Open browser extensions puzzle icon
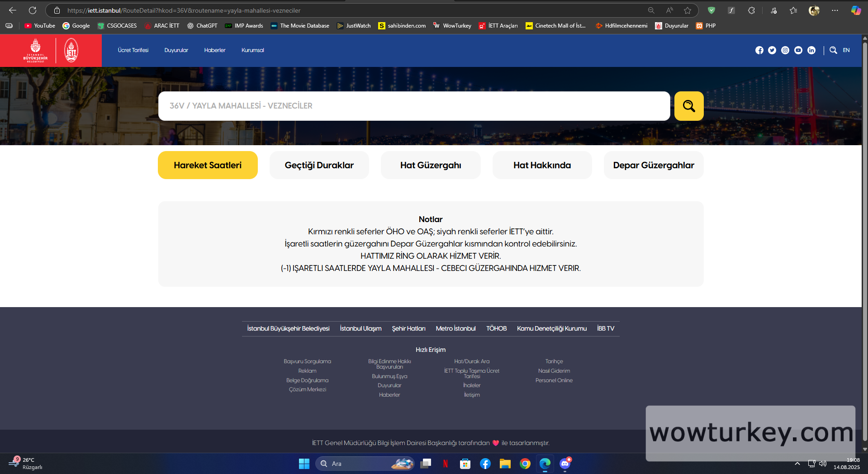 (751, 10)
